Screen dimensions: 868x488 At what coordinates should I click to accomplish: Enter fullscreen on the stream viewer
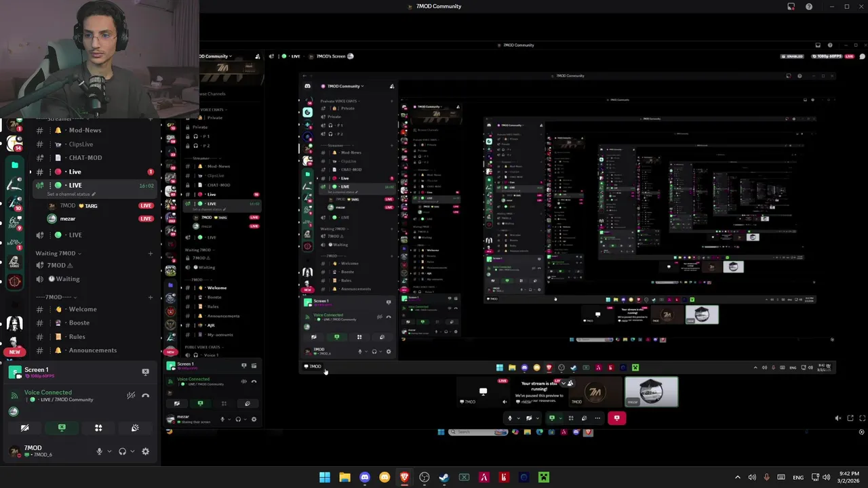click(x=863, y=419)
